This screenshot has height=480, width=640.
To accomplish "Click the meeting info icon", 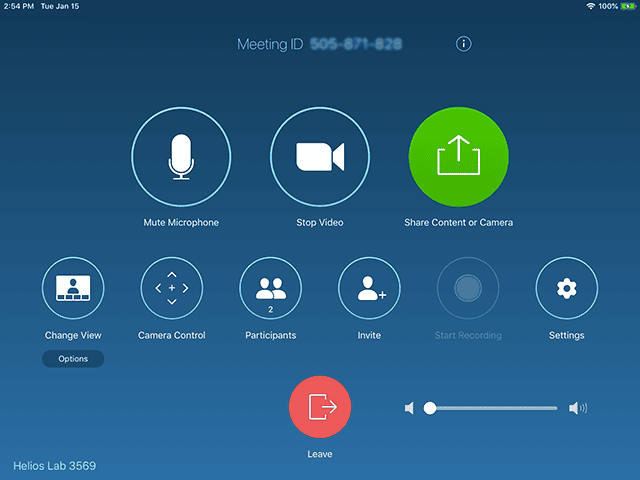I will tap(463, 44).
